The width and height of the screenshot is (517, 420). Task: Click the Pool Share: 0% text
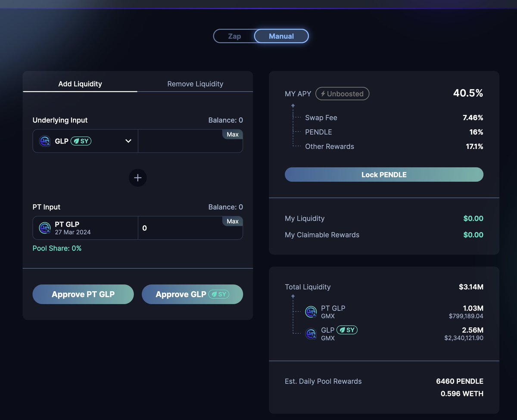[x=57, y=248]
